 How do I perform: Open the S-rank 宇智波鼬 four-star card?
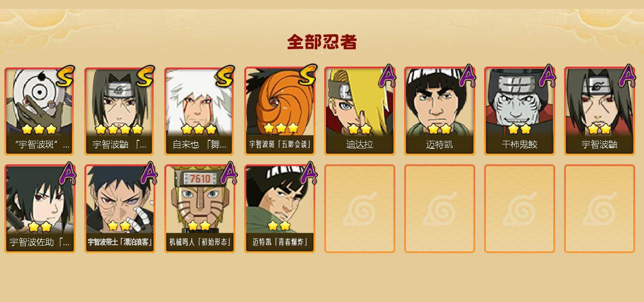click(120, 111)
